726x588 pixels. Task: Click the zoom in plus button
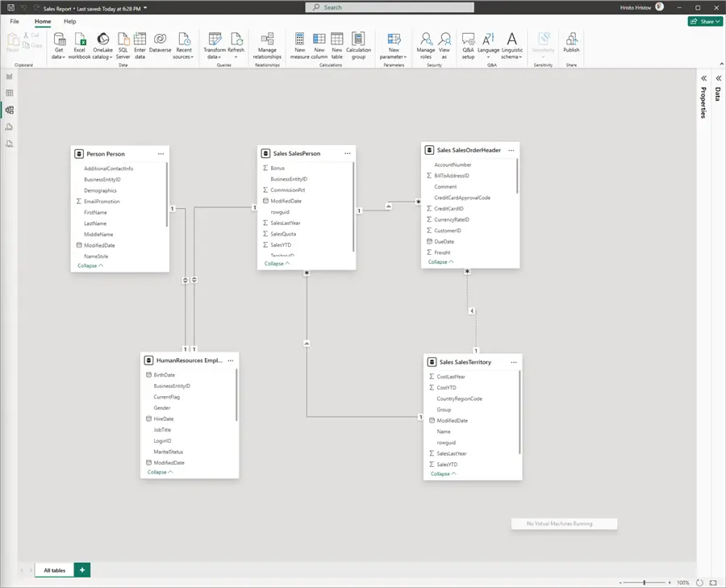coord(670,582)
